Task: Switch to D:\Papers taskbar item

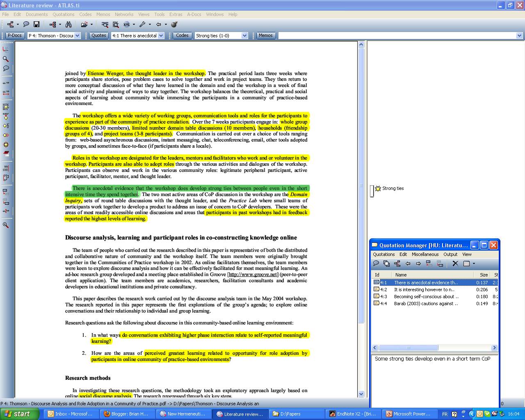Action: pos(297,414)
